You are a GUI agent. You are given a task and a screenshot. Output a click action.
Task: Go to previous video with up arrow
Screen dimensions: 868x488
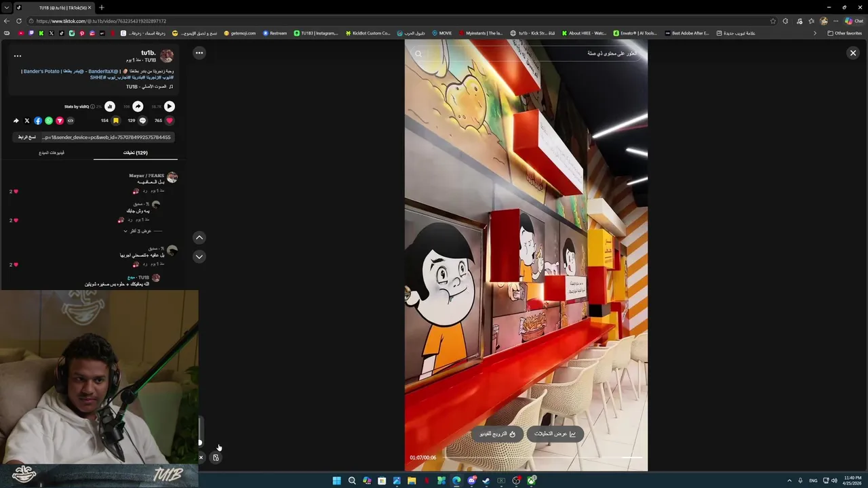tap(199, 237)
